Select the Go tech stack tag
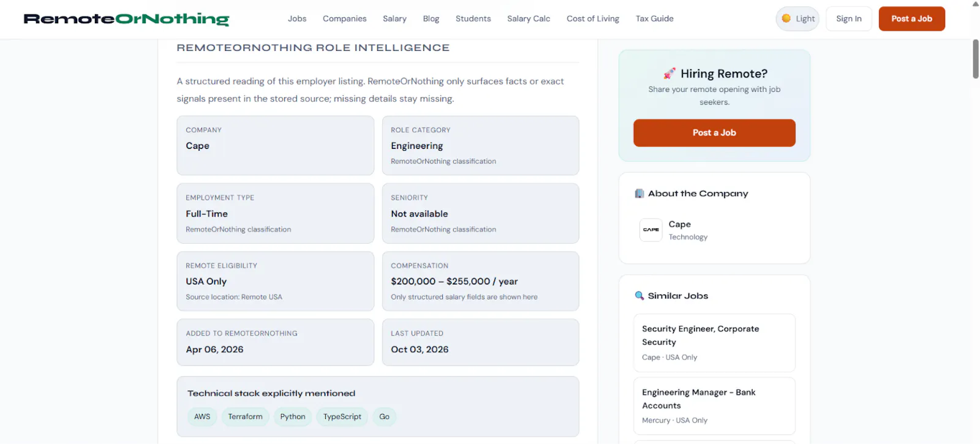 tap(384, 417)
